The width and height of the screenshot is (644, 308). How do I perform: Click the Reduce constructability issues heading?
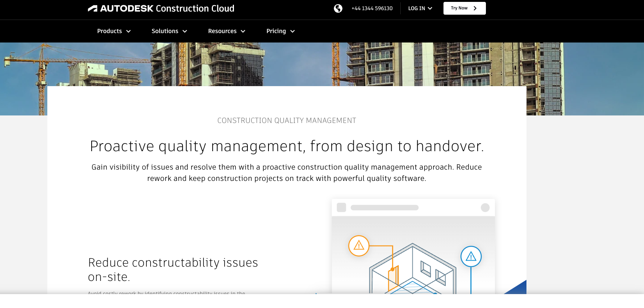[173, 269]
